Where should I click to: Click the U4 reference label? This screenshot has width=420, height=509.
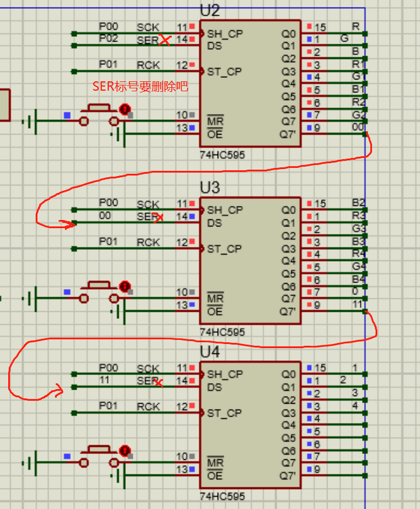[210, 352]
